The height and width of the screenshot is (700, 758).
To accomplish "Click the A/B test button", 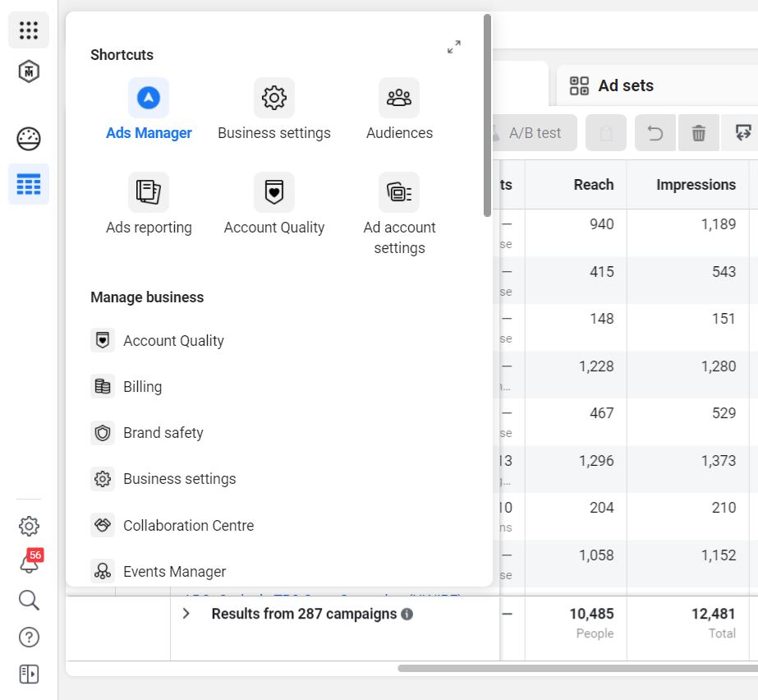I will coord(535,132).
